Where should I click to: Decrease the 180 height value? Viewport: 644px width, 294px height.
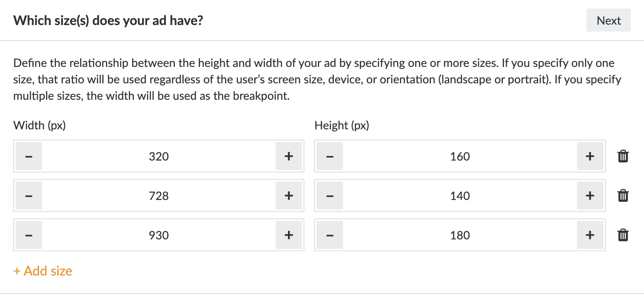click(330, 235)
